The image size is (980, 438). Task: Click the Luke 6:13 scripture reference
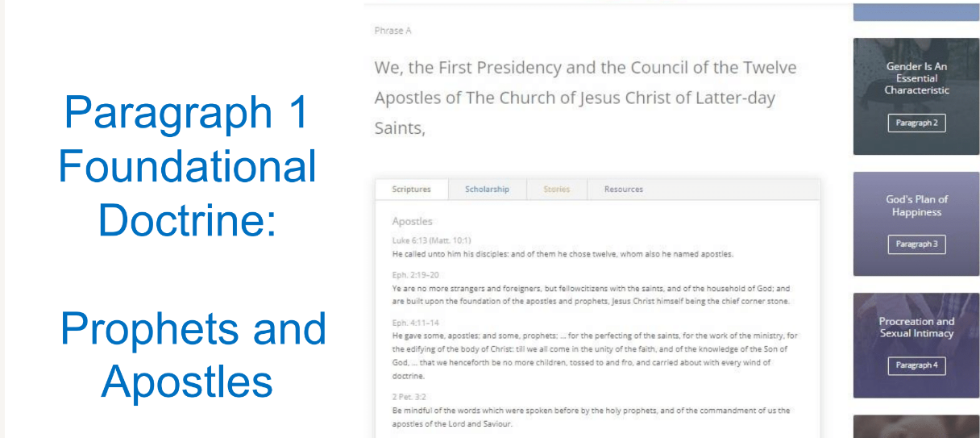click(x=431, y=240)
